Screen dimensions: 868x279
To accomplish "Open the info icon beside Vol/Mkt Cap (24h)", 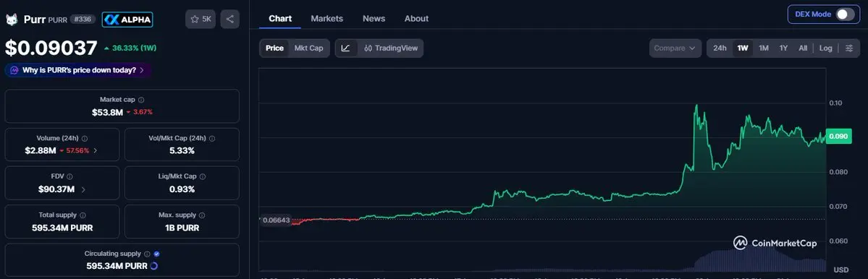I will 212,139.
